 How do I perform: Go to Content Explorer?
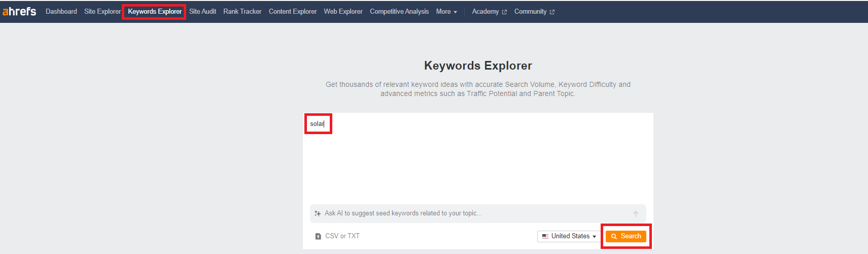pyautogui.click(x=293, y=11)
